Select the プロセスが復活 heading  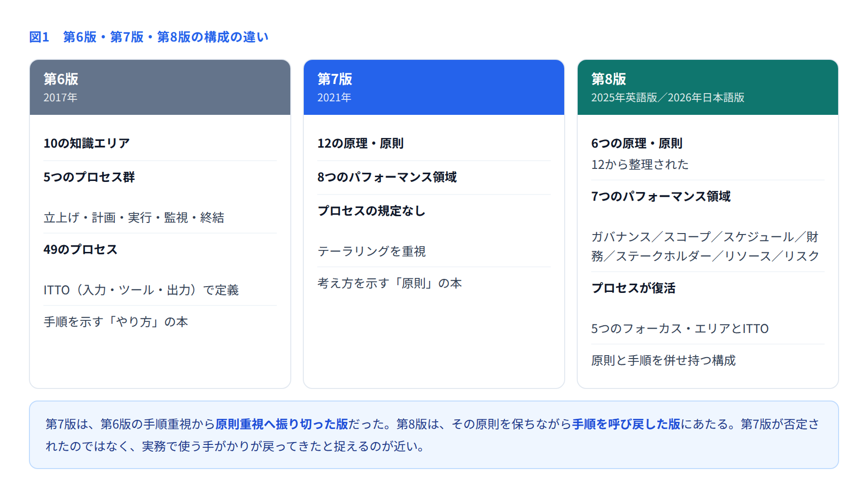tap(634, 288)
